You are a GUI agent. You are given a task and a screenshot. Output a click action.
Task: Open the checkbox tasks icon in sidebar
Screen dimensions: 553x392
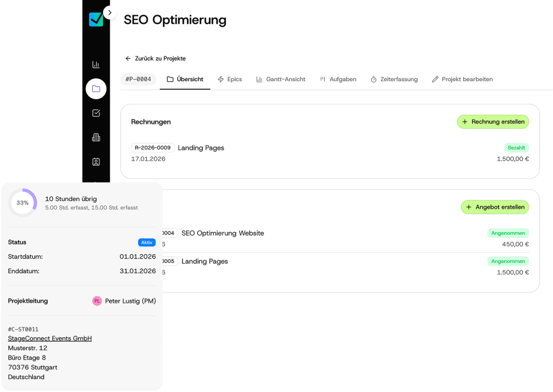point(96,113)
